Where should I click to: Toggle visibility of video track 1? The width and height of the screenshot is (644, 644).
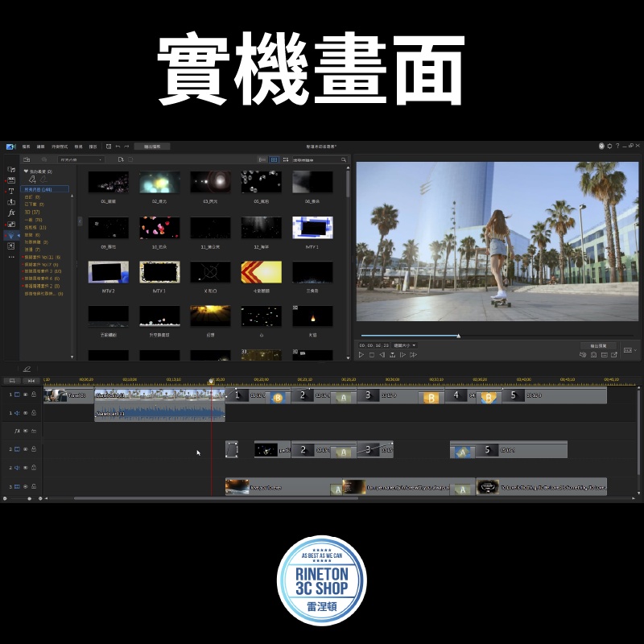pos(25,394)
